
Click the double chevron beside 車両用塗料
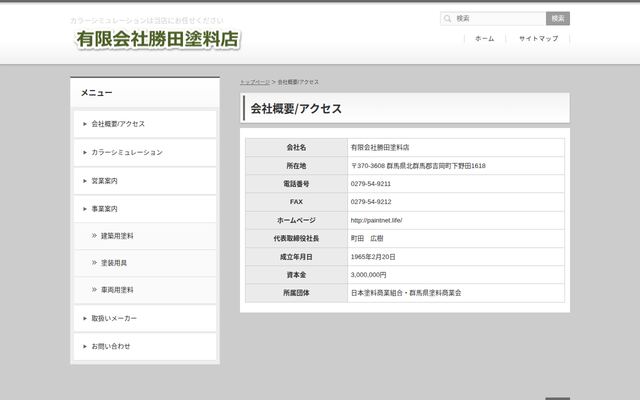pos(94,289)
